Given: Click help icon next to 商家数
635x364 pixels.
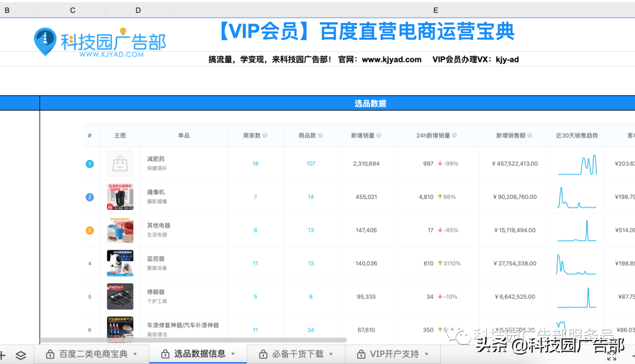Looking at the screenshot, I should click(265, 136).
